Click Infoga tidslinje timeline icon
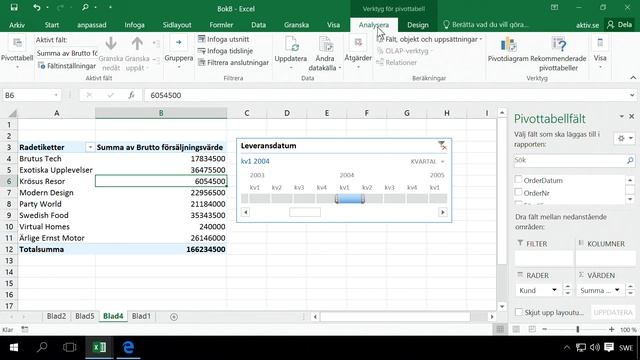The image size is (640, 360). click(x=201, y=51)
